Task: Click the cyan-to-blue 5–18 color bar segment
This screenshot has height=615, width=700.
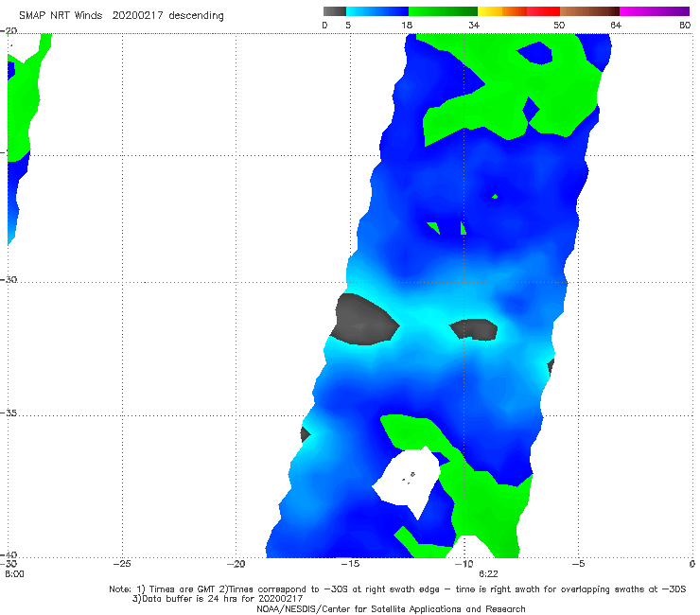Action: [377, 11]
